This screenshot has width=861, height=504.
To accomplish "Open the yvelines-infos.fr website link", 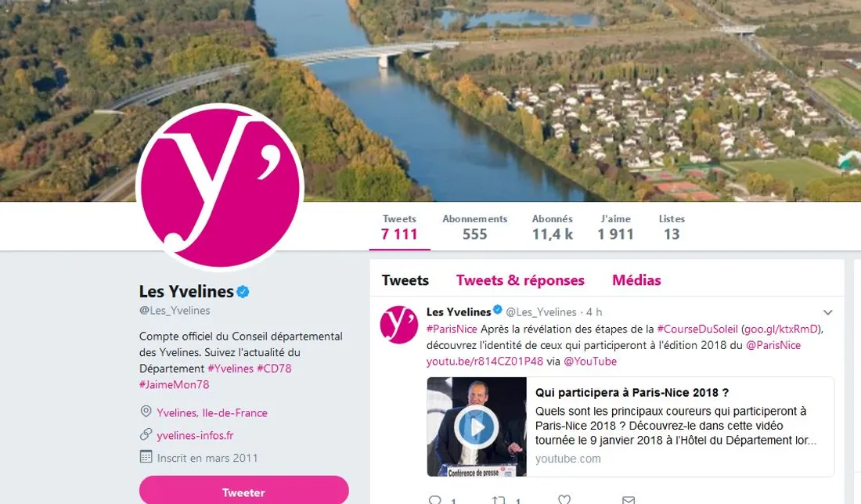I will (195, 435).
